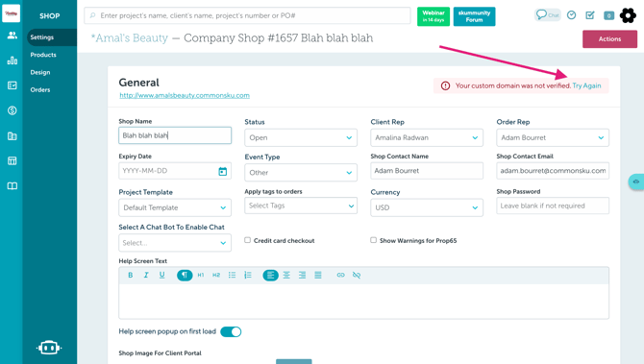Open the Chat bubble icon
Viewport: 644px width, 364px height.
click(547, 15)
